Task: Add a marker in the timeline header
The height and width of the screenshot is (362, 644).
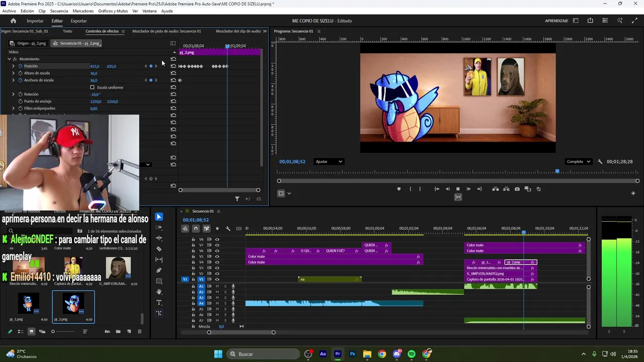Action: click(217, 229)
